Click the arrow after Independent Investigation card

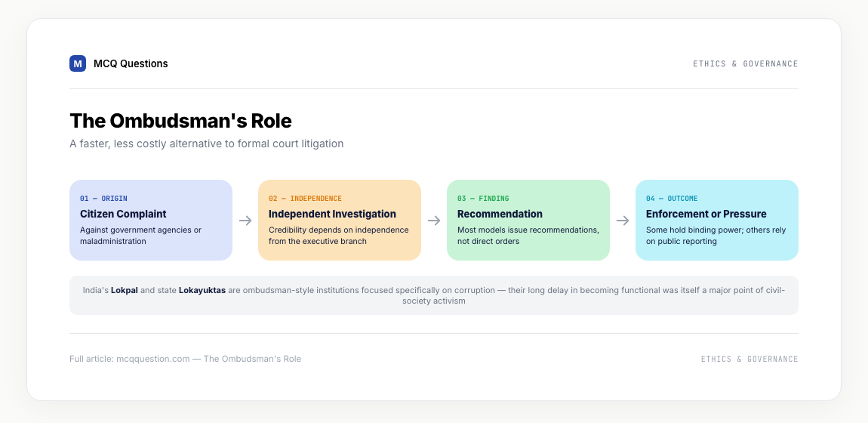[x=434, y=221]
